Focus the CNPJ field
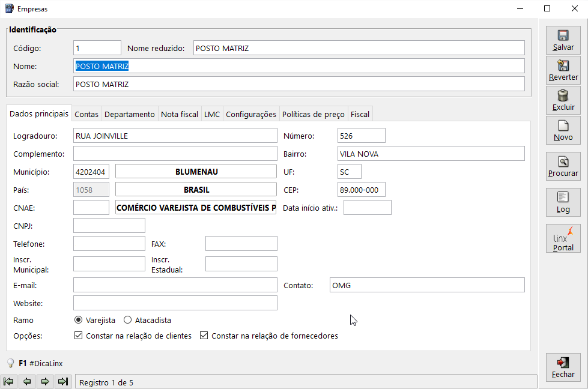The image size is (588, 389). [109, 226]
